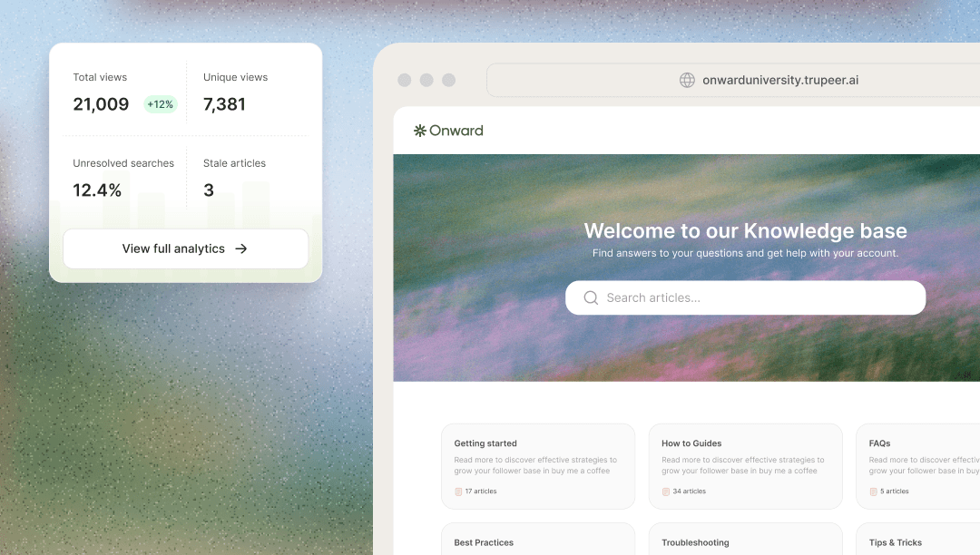
Task: Click the Total views label
Action: [100, 77]
